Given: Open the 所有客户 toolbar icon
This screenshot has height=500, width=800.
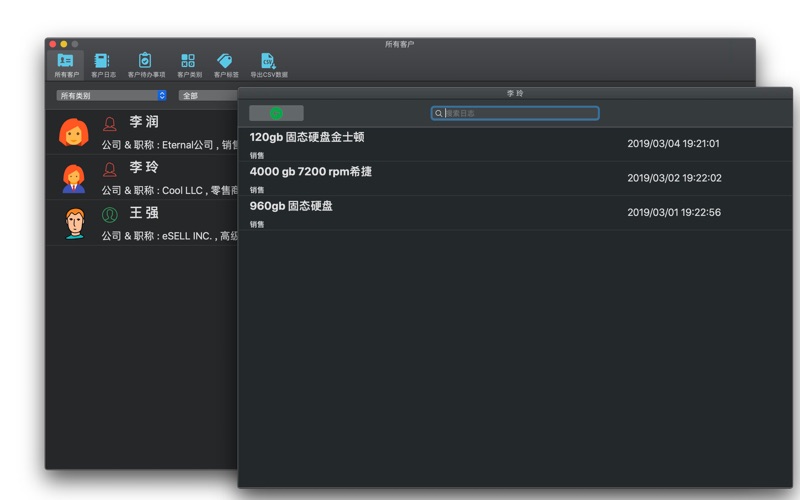Looking at the screenshot, I should [x=66, y=61].
